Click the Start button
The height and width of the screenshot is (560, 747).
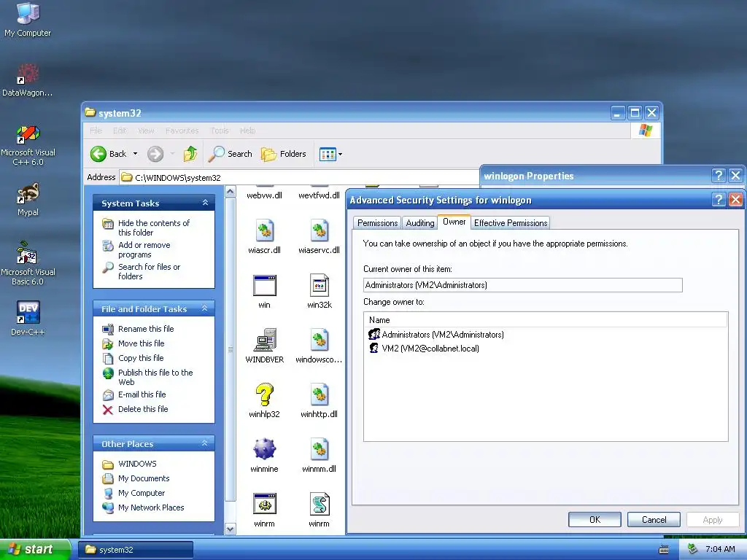35,549
